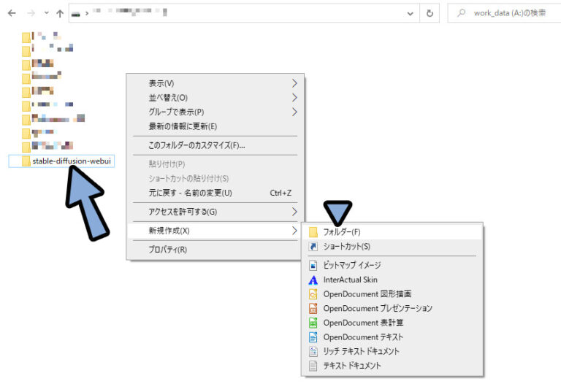Click the back navigation arrow
The width and height of the screenshot is (561, 392).
tap(12, 13)
